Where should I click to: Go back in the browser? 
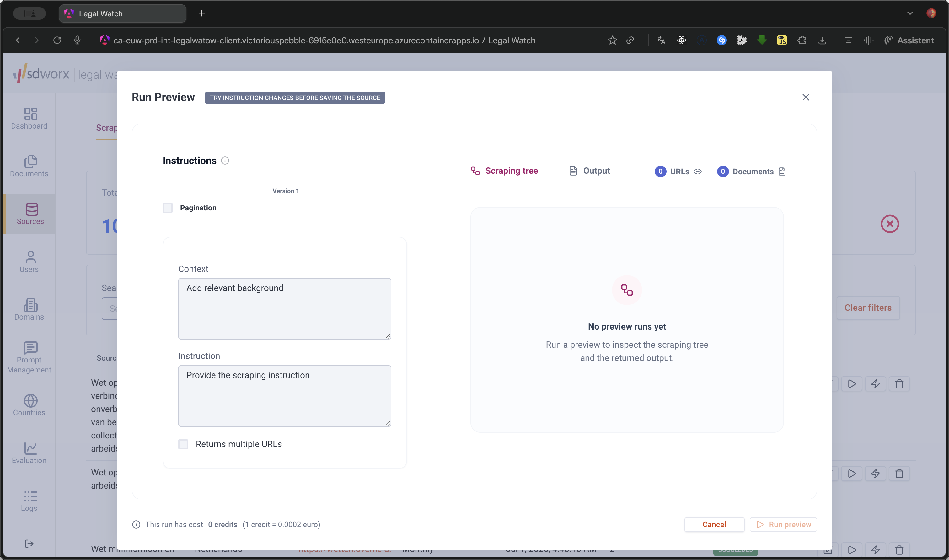pyautogui.click(x=17, y=40)
